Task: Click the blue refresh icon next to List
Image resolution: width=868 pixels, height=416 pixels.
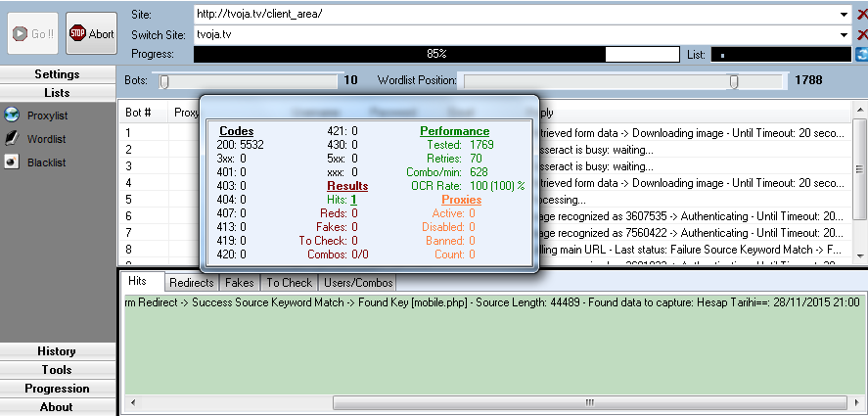Action: tap(861, 54)
